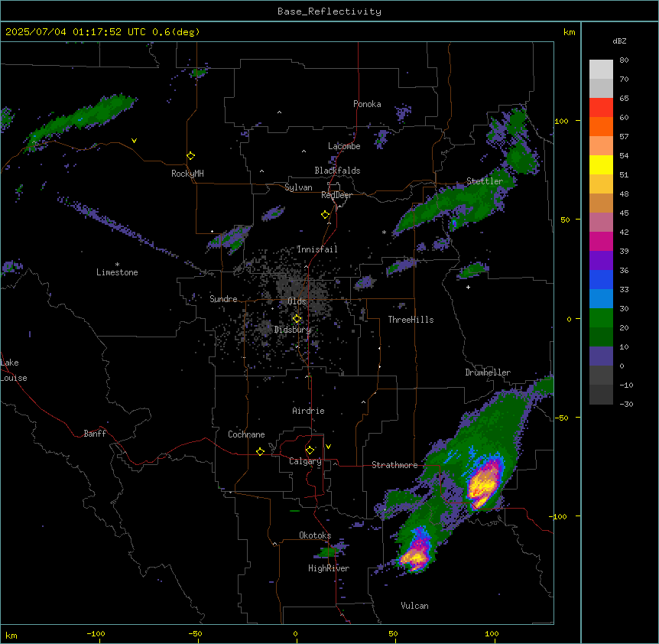
Task: Click the Okotoks town label
Action: pos(315,535)
